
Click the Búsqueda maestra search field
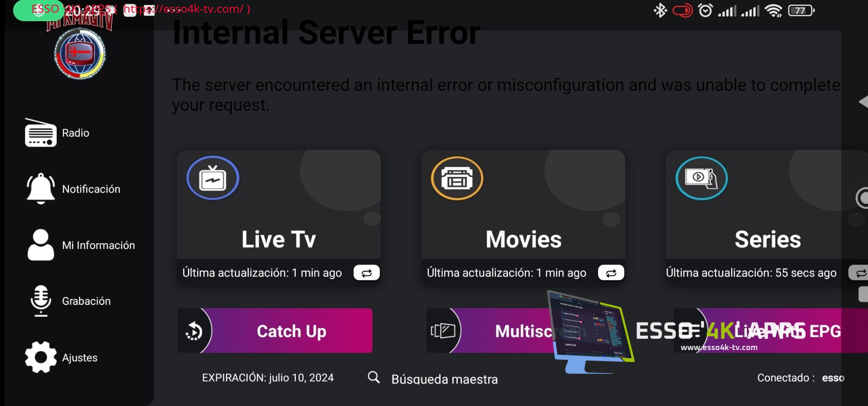point(445,379)
